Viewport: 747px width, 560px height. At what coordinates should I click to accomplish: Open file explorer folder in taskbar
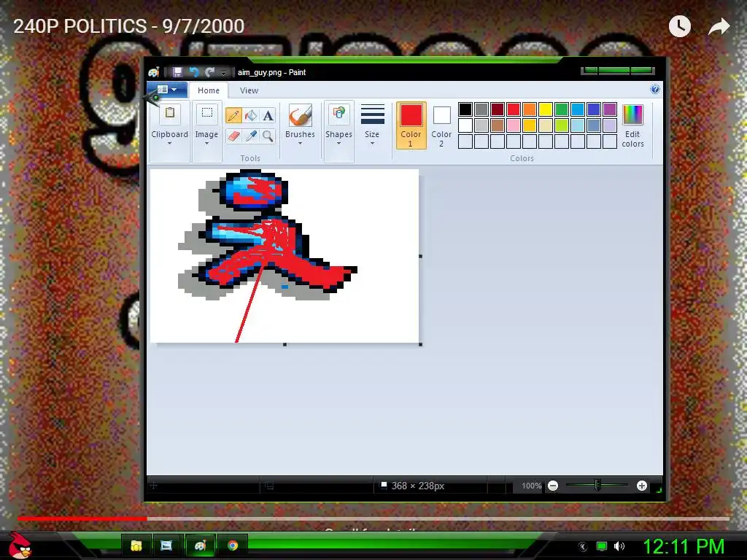[136, 545]
